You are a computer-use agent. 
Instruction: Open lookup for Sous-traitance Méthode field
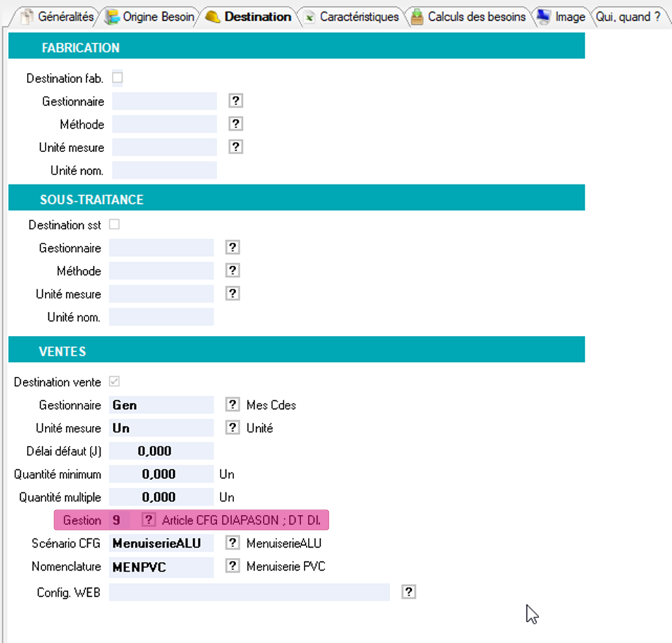pyautogui.click(x=232, y=271)
